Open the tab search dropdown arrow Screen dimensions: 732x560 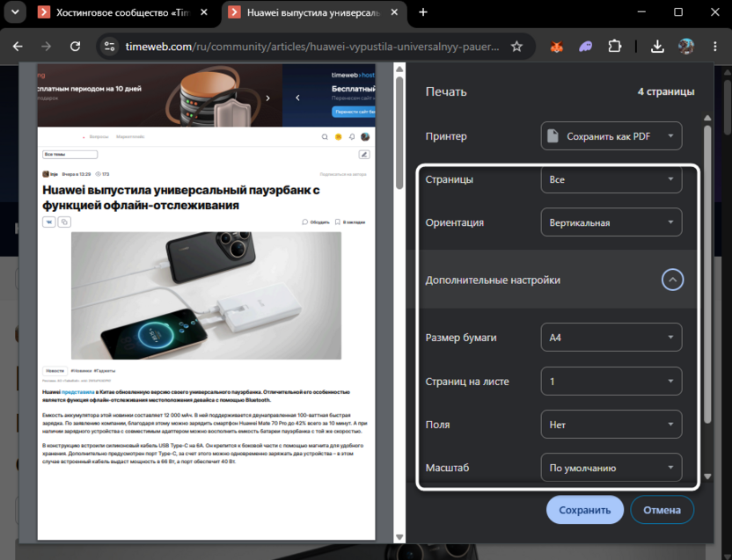coord(15,12)
